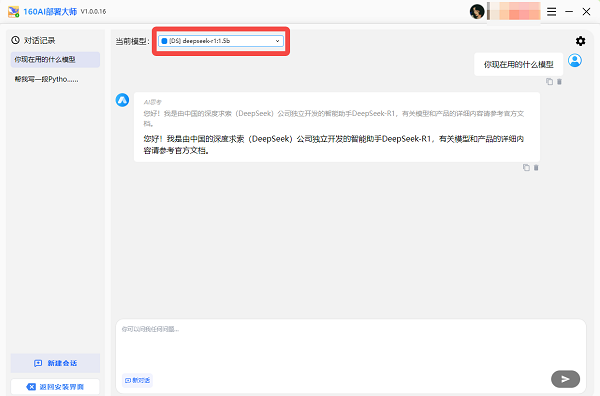Expand the model selector chevron arrow
Viewport: 600px width, 396px height.
tap(277, 41)
